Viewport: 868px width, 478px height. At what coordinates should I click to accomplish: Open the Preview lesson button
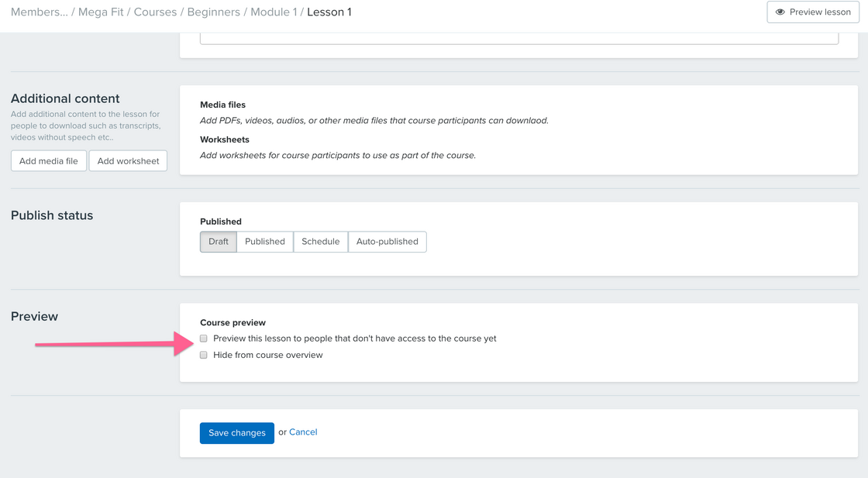point(813,12)
